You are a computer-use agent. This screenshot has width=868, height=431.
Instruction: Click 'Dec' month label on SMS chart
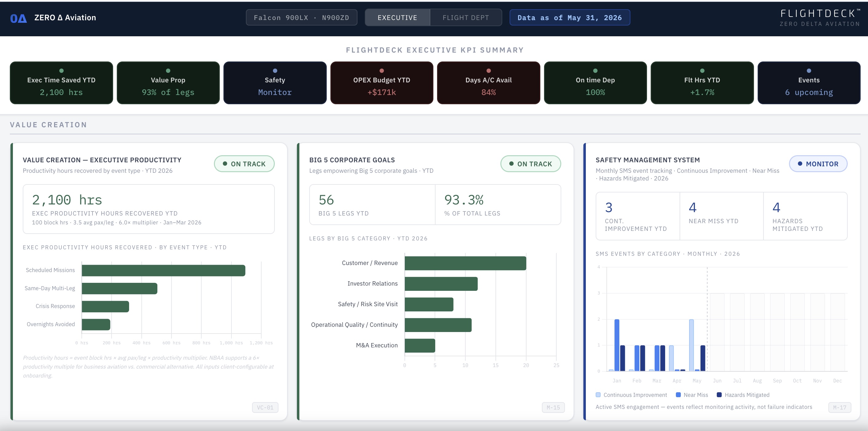[837, 381]
